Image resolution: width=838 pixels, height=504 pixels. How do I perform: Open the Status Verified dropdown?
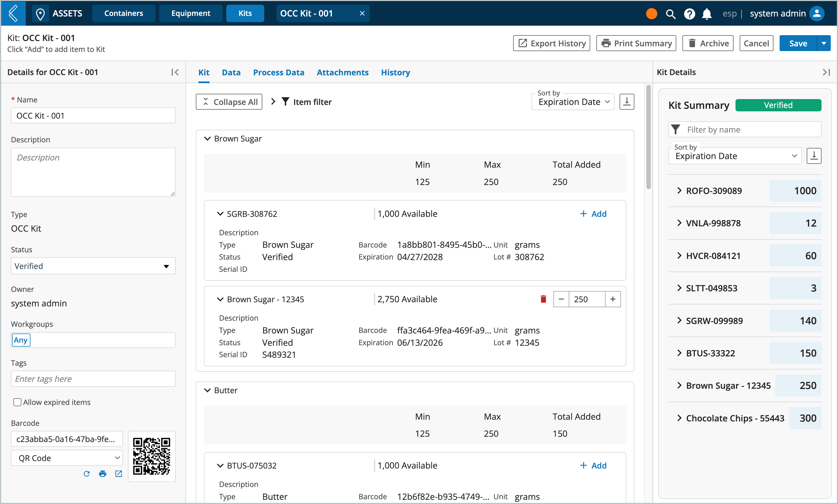point(93,266)
